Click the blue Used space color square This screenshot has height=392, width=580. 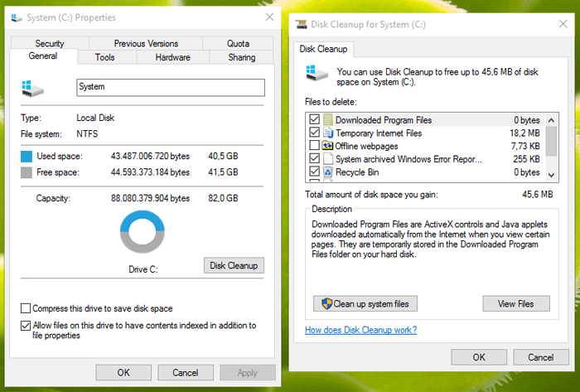point(27,157)
